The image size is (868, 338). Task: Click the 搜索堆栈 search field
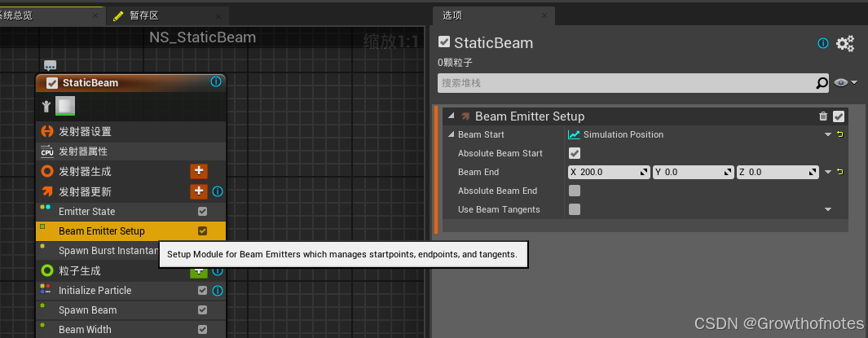click(x=627, y=83)
